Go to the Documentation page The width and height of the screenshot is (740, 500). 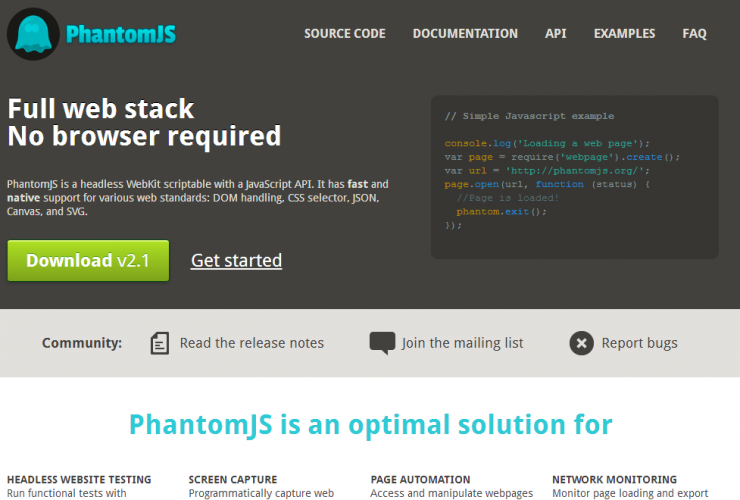tap(465, 33)
